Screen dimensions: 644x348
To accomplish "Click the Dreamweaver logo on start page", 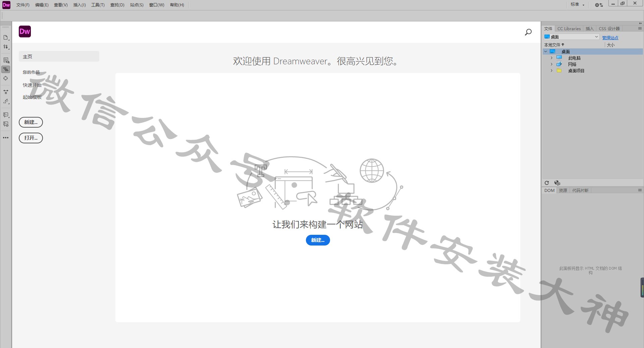I will 25,31.
